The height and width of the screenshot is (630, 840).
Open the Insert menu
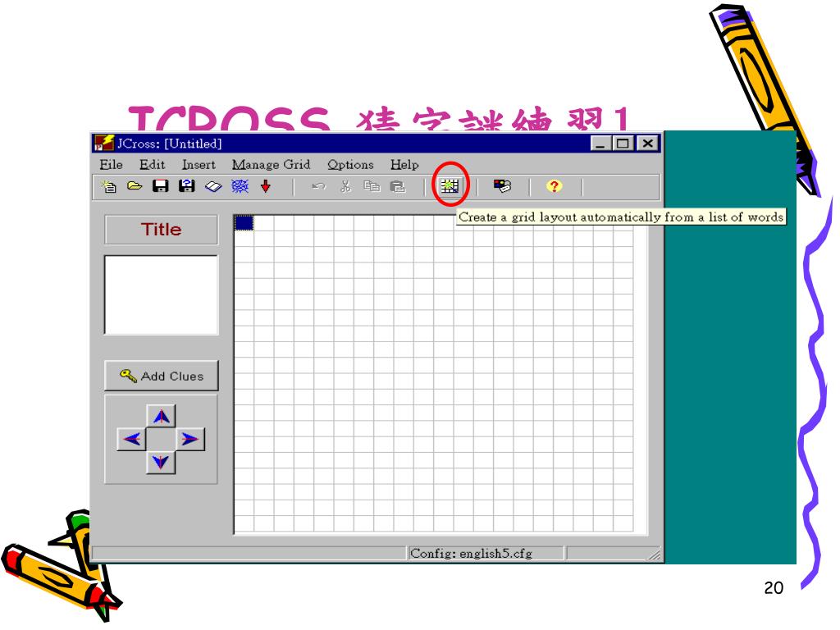click(x=199, y=164)
